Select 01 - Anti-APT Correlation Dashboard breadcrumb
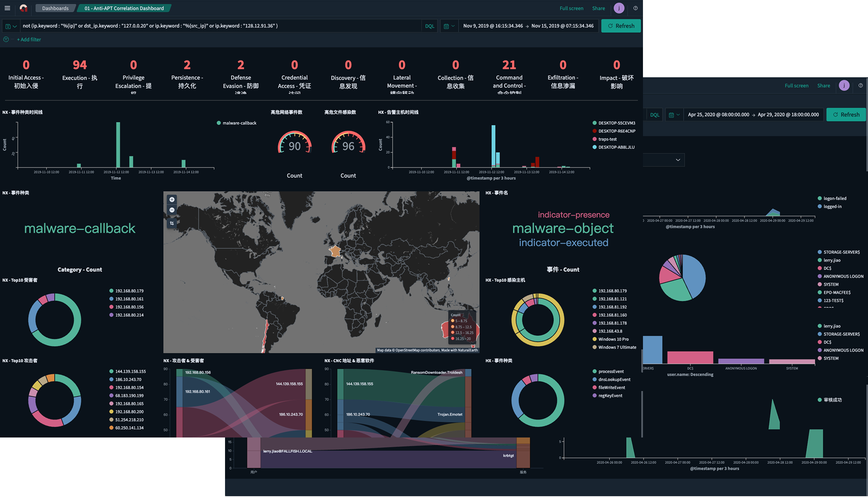The image size is (868, 497). 124,8
